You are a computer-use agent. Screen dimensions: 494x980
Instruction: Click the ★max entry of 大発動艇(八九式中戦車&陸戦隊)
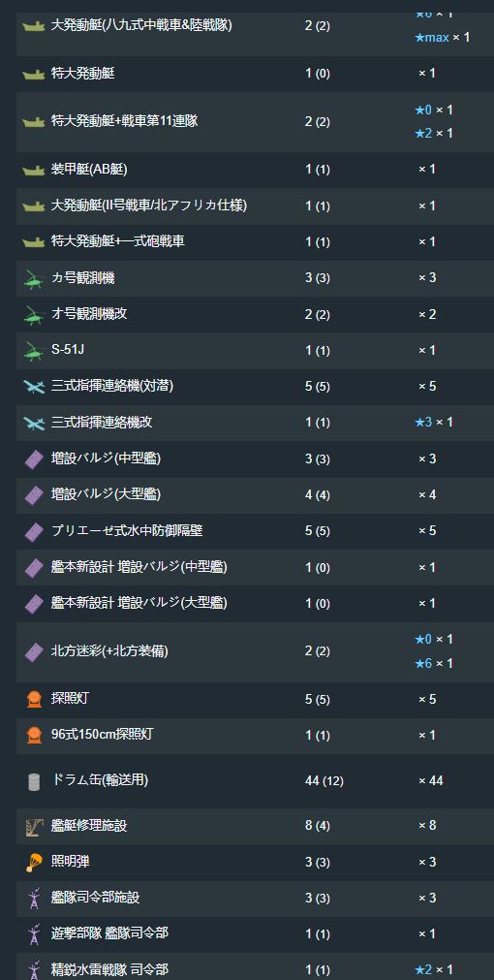[432, 38]
